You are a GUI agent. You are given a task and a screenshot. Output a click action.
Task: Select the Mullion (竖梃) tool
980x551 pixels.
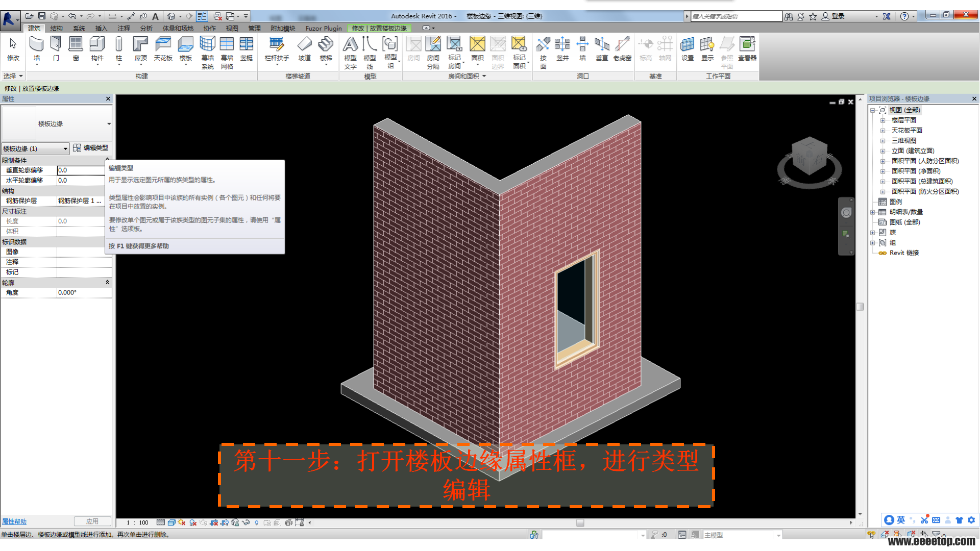tap(247, 49)
